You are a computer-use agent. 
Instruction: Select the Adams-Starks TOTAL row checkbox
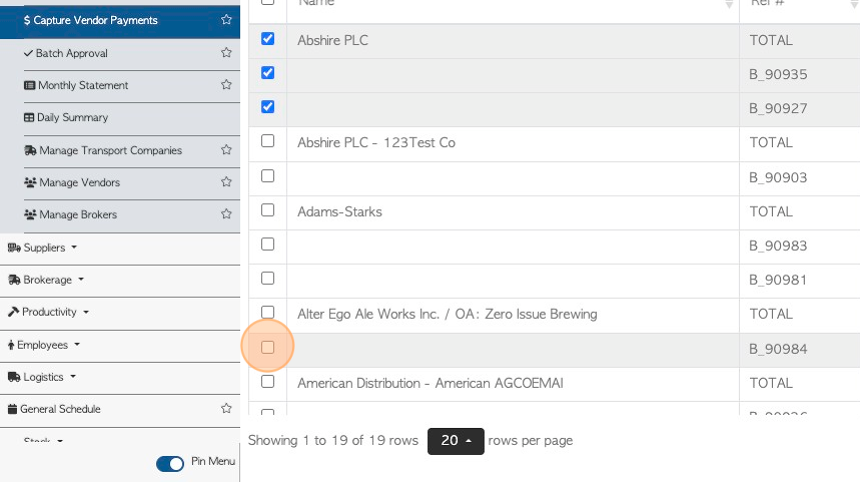[268, 210]
